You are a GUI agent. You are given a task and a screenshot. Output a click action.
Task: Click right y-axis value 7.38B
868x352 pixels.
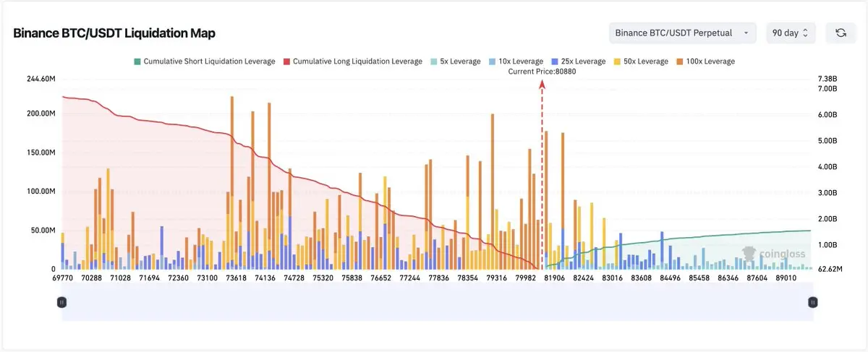pos(827,79)
